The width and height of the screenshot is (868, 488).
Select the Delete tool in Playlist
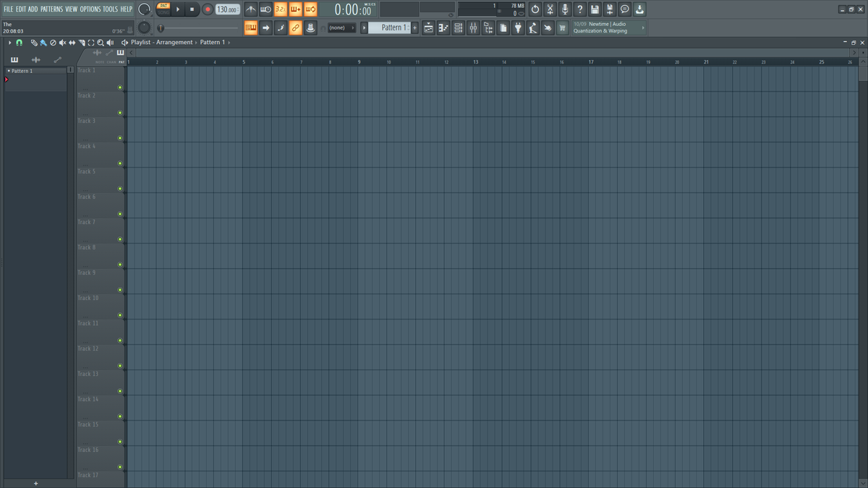coord(53,43)
